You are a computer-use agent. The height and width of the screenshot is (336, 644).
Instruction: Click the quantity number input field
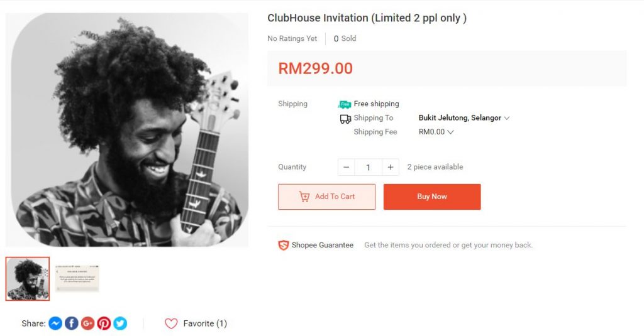(x=369, y=167)
